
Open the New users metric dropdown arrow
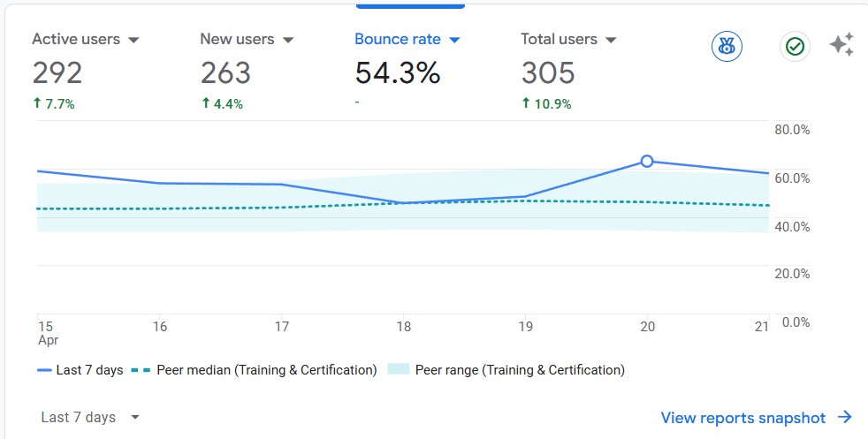pos(287,40)
